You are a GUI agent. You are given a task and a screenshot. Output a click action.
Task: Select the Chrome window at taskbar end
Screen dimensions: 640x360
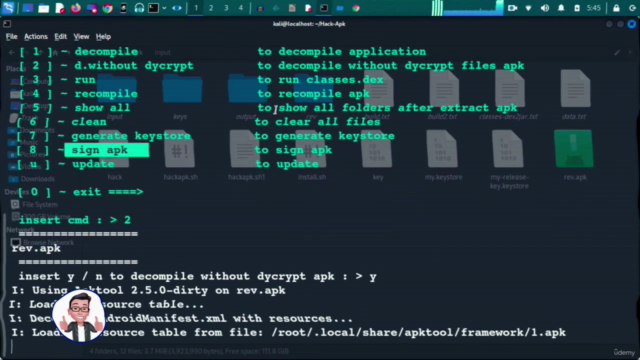[356, 8]
